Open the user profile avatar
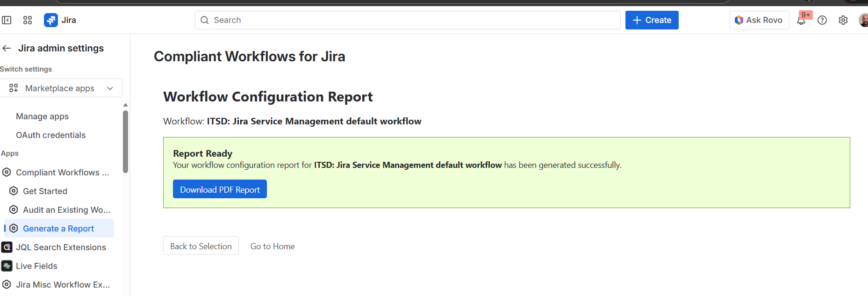The image size is (868, 296). (x=864, y=20)
